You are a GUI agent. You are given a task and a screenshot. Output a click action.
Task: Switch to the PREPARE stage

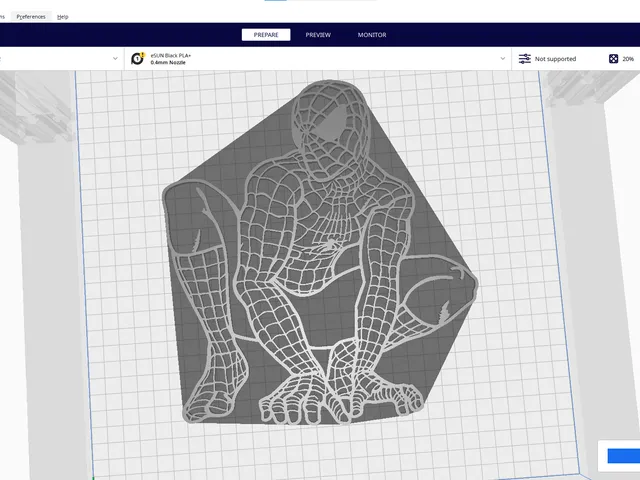click(x=266, y=35)
